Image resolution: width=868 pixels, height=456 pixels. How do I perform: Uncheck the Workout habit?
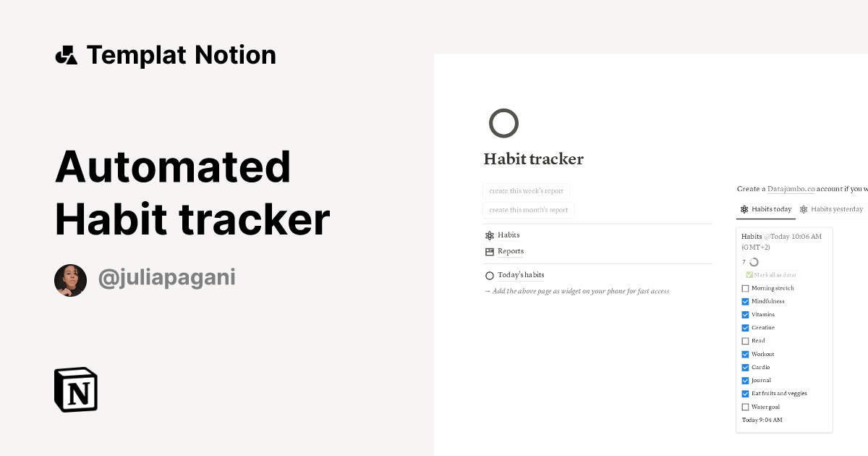[x=746, y=354]
